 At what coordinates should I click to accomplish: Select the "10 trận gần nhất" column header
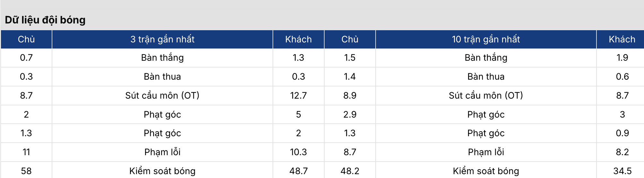[486, 39]
